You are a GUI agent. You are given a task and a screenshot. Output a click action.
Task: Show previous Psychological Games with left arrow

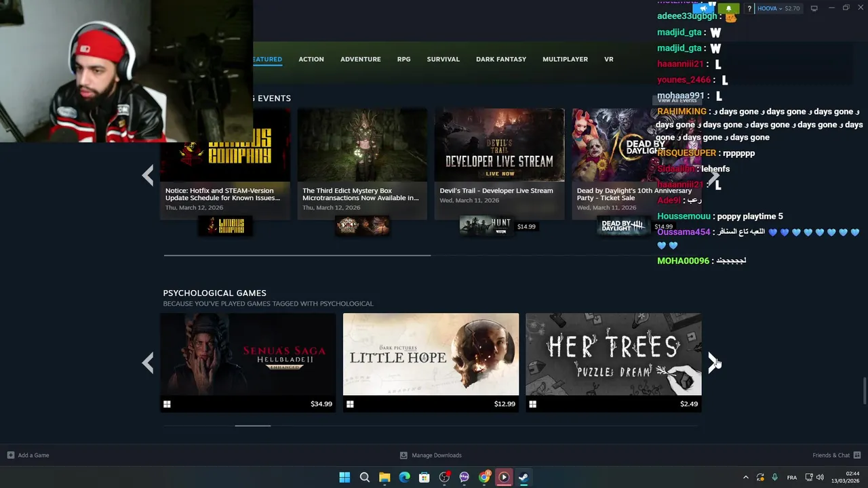tap(148, 363)
